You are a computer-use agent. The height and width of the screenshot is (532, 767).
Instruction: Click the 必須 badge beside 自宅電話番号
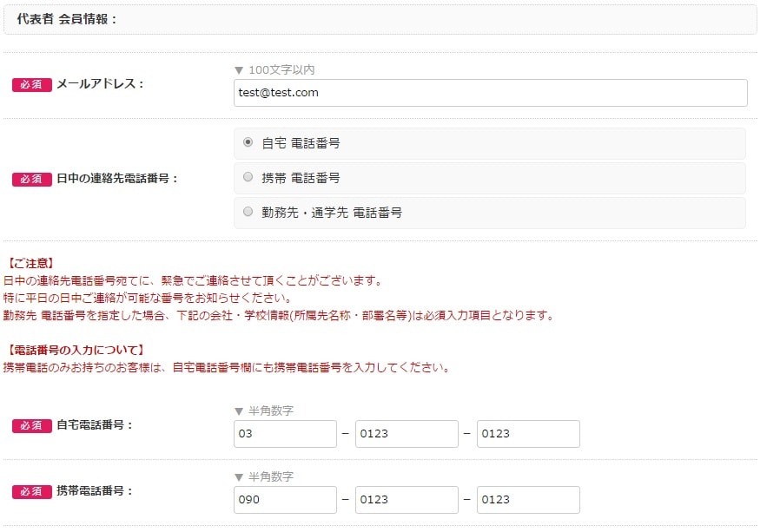(x=31, y=426)
